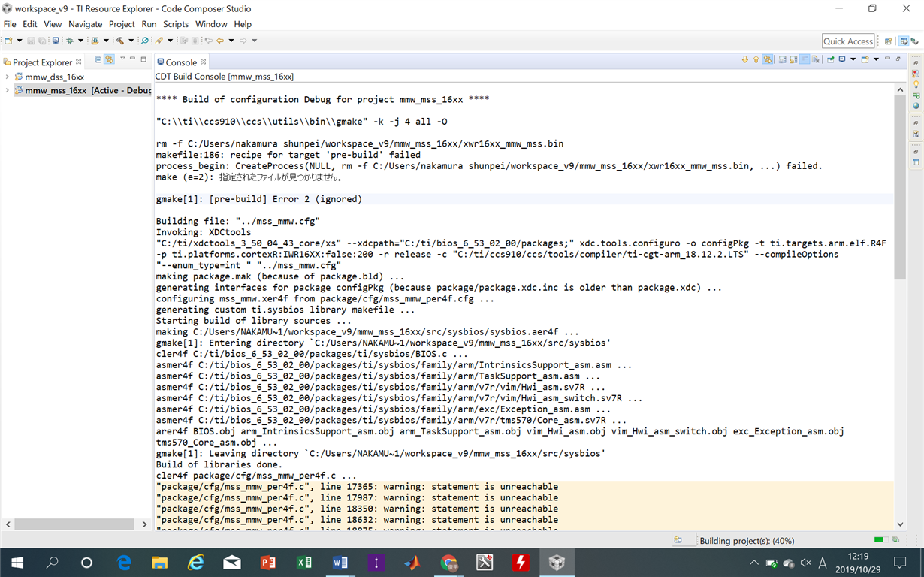
Task: Click Pin Console icon
Action: pos(830,59)
